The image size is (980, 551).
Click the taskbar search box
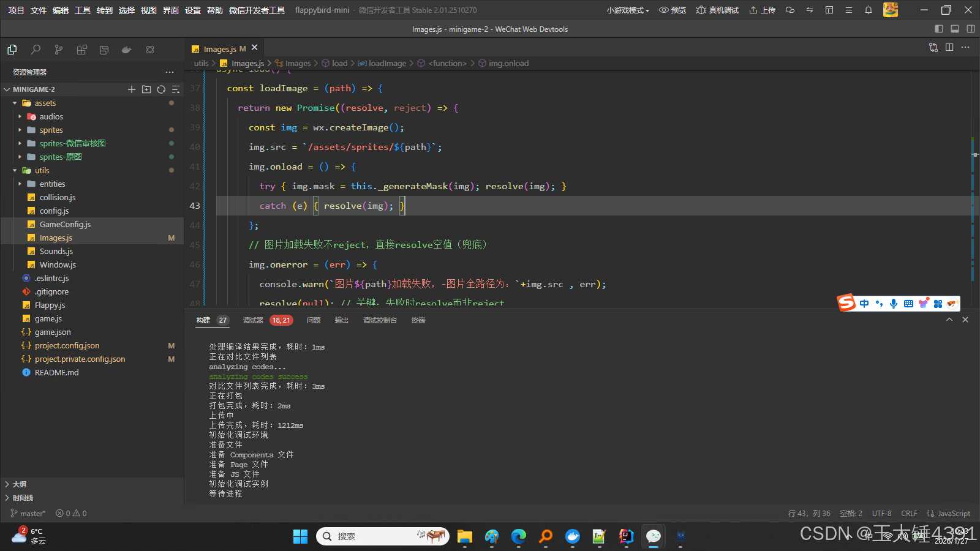383,536
